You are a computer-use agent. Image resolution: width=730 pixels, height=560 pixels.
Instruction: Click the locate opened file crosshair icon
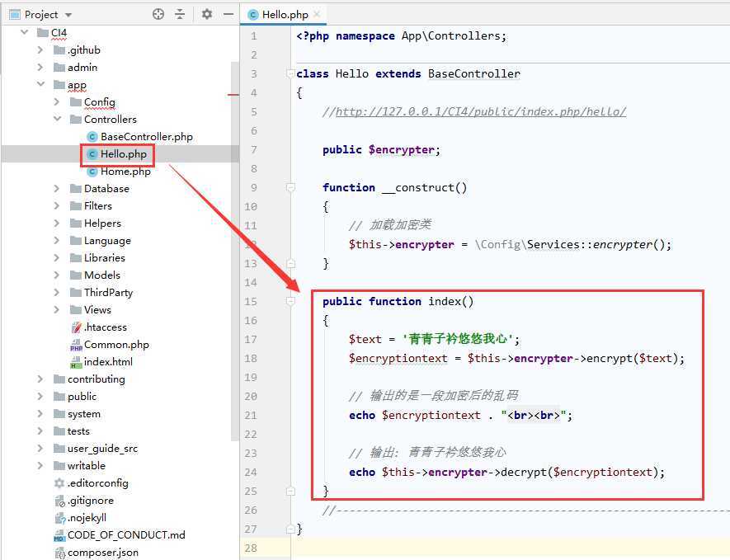coord(158,14)
